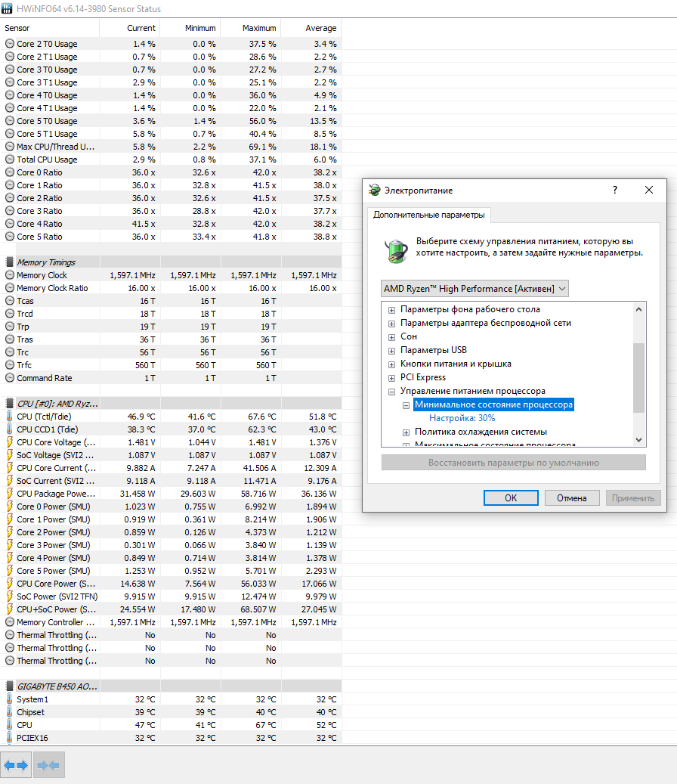Close the Электропитание dialog
The height and width of the screenshot is (784, 677).
coord(649,190)
